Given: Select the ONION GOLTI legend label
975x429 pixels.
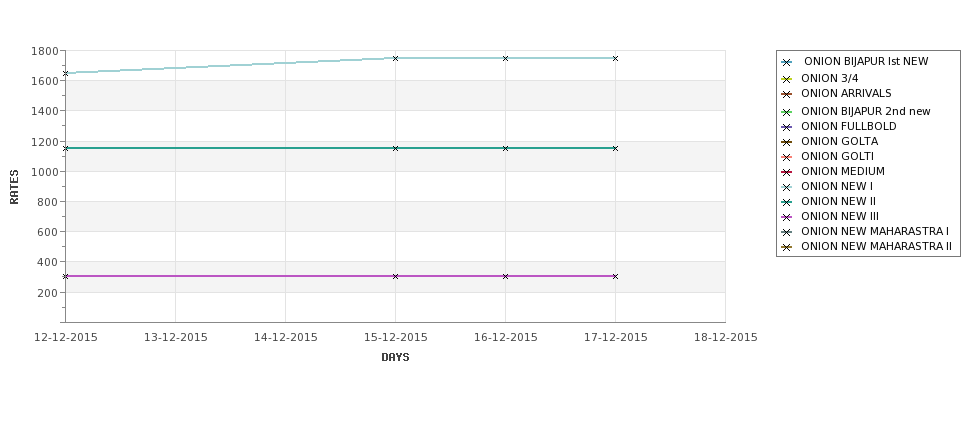Looking at the screenshot, I should [837, 156].
